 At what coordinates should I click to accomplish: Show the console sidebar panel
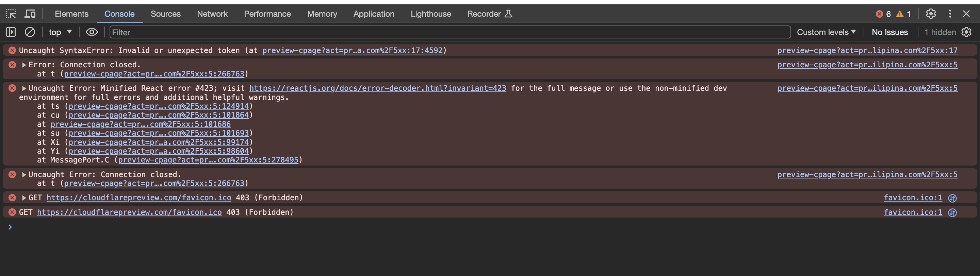tap(11, 32)
